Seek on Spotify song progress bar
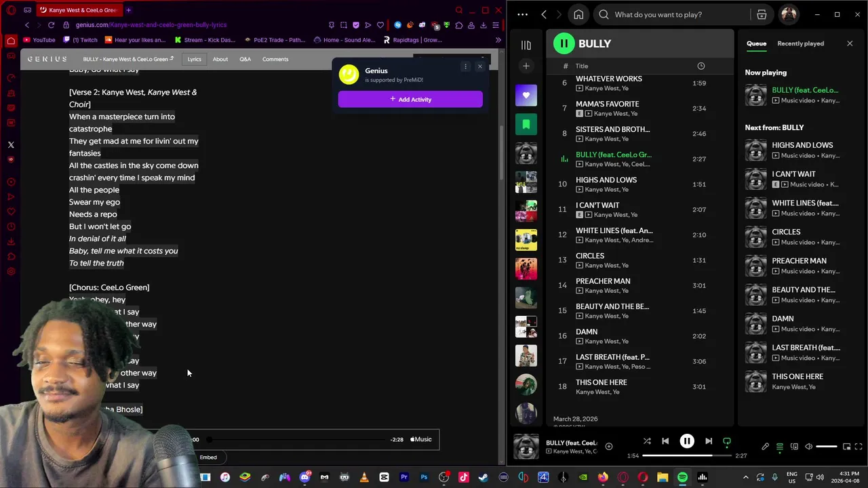This screenshot has height=488, width=868. [687, 456]
